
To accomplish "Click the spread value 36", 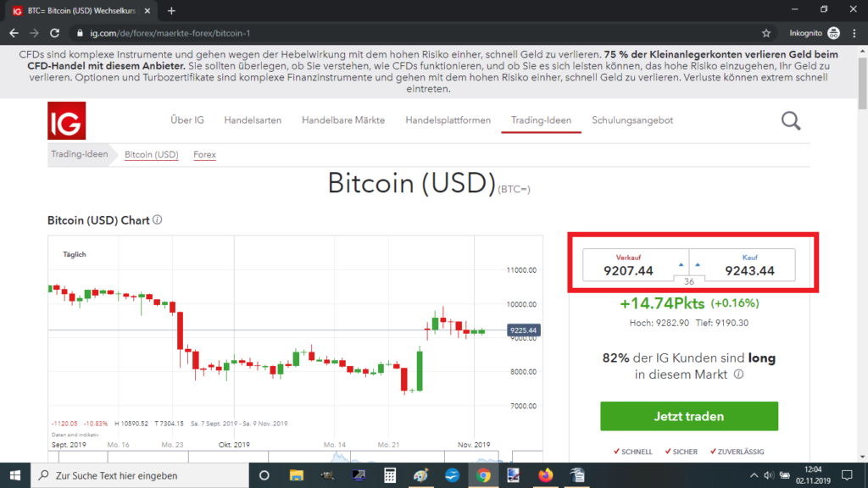I will point(688,281).
